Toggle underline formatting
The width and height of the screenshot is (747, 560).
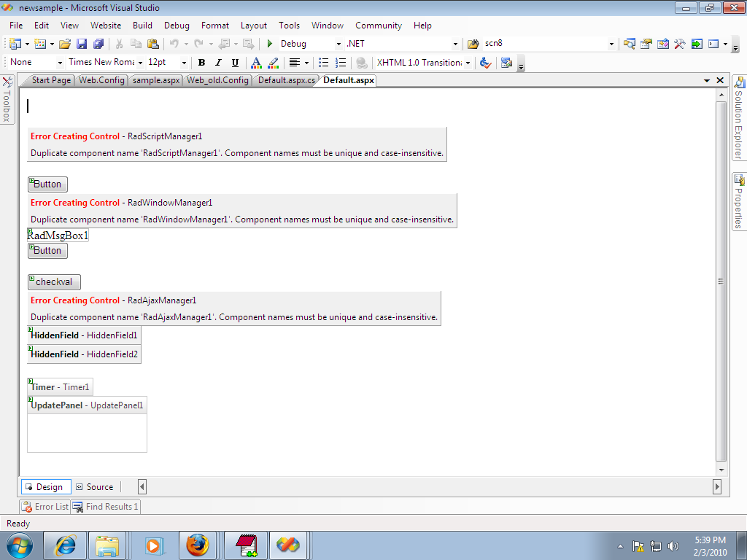point(235,63)
